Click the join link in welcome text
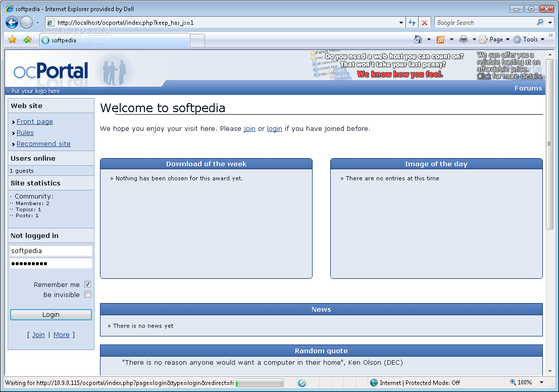 pyautogui.click(x=249, y=128)
